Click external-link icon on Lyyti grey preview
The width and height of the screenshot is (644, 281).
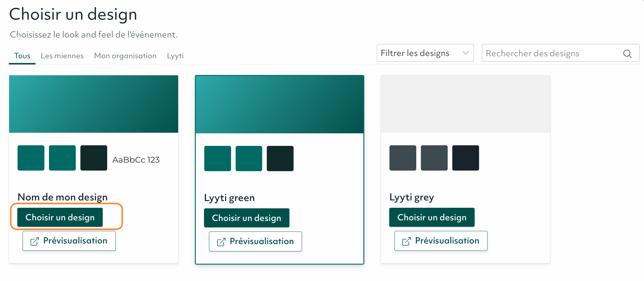(406, 241)
